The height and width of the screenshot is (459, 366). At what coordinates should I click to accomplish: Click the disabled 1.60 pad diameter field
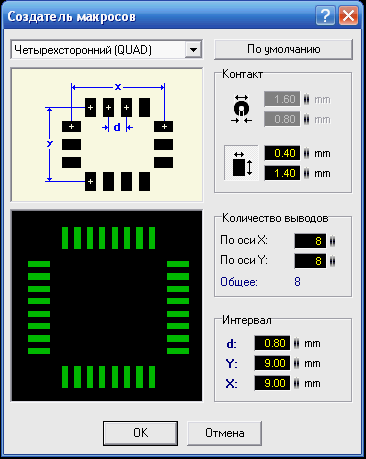[282, 99]
